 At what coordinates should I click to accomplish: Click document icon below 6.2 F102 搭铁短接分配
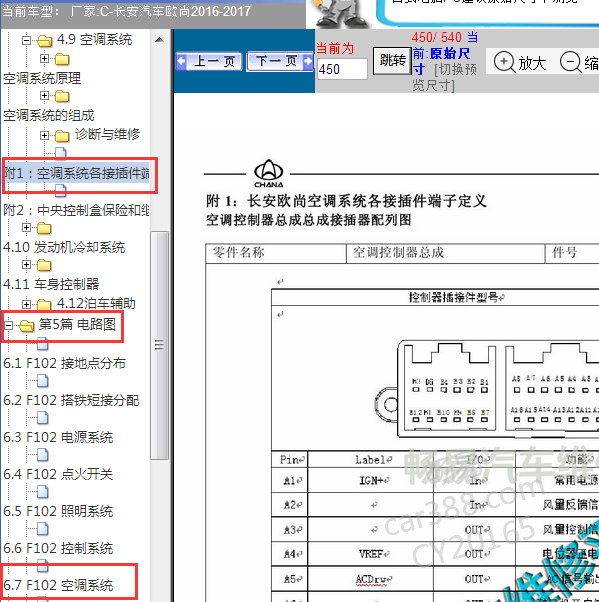pyautogui.click(x=43, y=418)
